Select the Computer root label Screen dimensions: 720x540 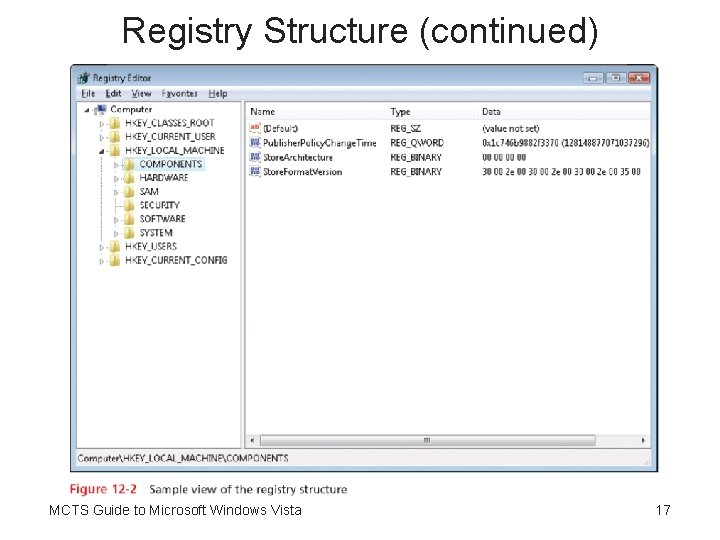131,110
